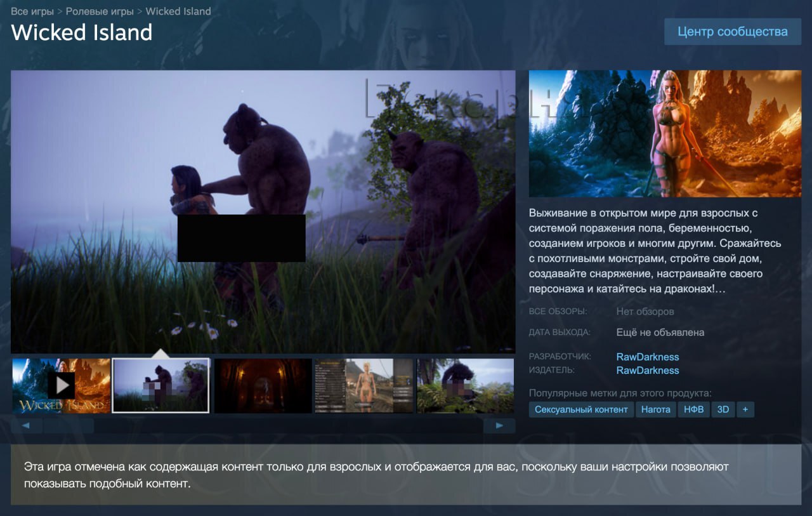The width and height of the screenshot is (812, 516).
Task: Open the RawDarkness developer link
Action: 648,357
